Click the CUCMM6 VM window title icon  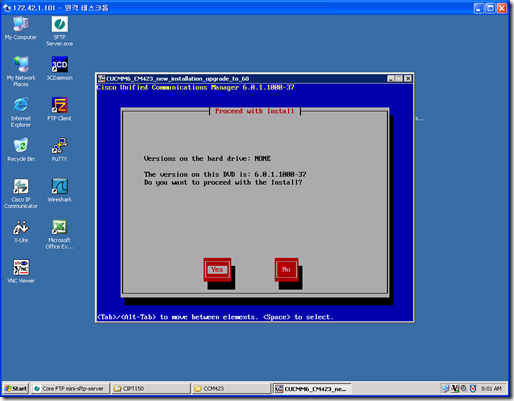(101, 78)
